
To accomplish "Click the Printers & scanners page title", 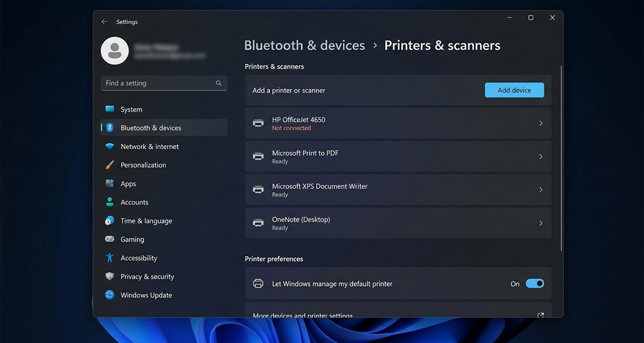I will (442, 46).
